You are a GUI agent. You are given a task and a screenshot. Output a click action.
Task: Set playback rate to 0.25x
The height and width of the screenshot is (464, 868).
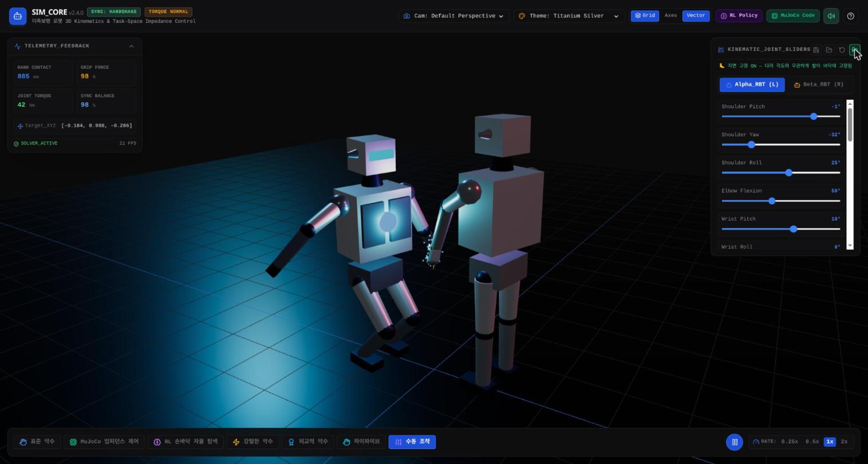(790, 442)
